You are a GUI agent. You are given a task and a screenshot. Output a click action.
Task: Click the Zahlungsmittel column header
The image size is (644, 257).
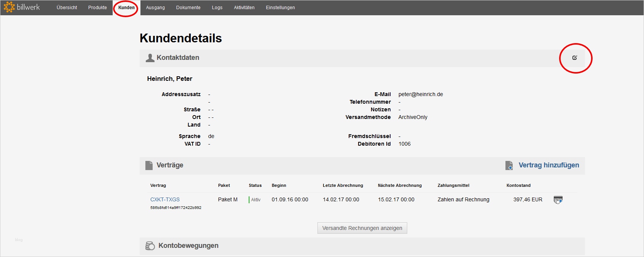pyautogui.click(x=453, y=185)
